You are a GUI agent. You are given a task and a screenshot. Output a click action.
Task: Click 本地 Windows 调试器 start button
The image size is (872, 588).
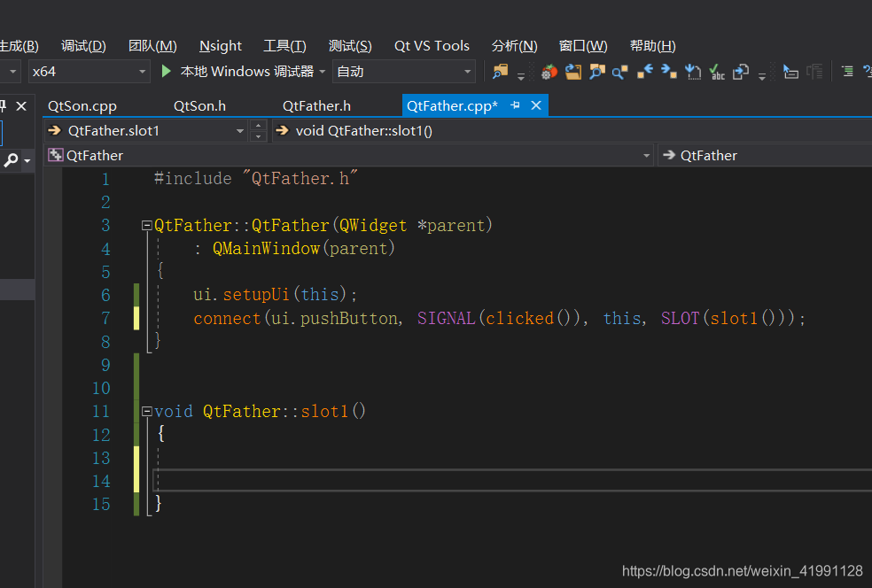(x=247, y=71)
